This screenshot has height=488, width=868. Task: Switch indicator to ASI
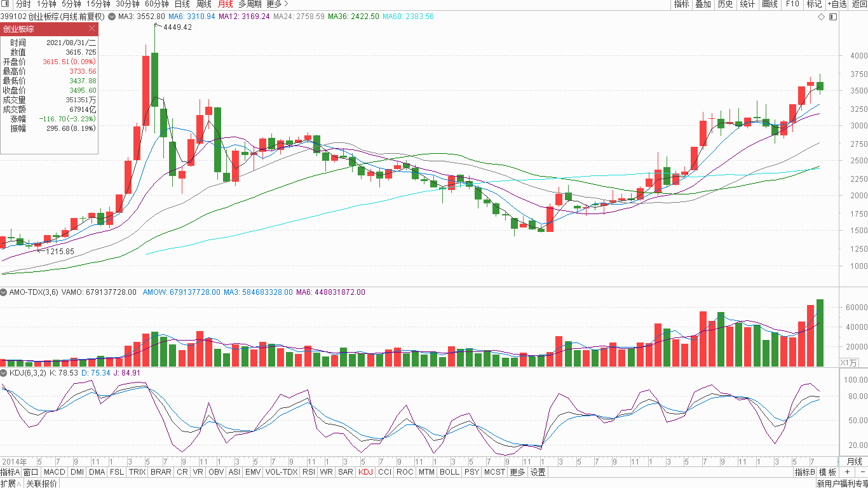(234, 472)
